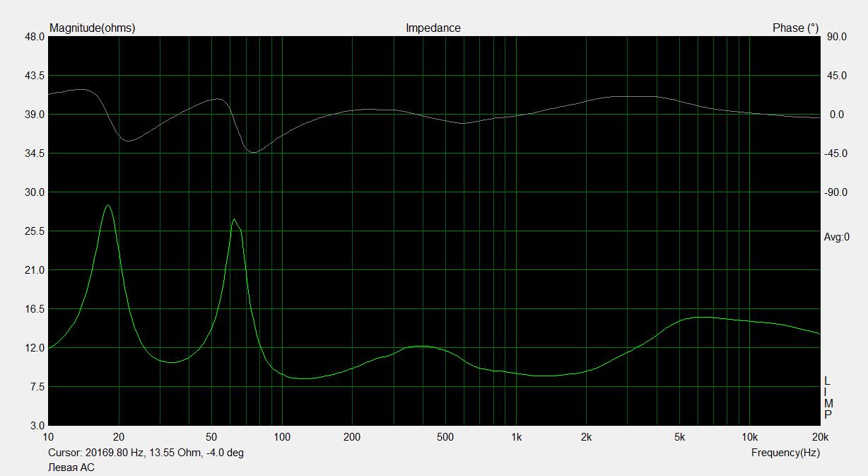Click the 20 frequency axis tick
The height and width of the screenshot is (476, 868).
[x=119, y=437]
